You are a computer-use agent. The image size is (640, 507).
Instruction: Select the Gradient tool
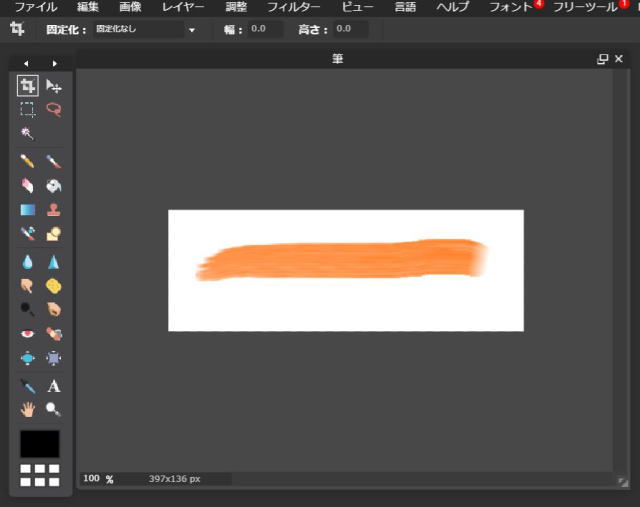click(x=28, y=210)
